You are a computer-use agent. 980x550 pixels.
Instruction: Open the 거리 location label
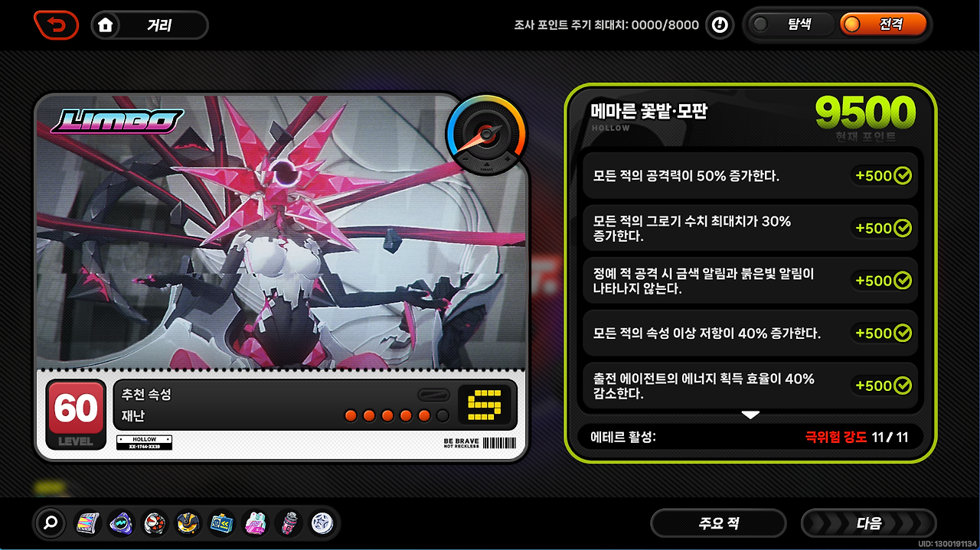pos(159,25)
